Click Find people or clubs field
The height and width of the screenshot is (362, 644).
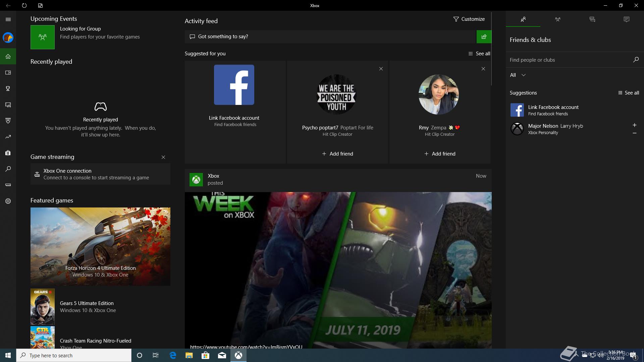pyautogui.click(x=569, y=60)
